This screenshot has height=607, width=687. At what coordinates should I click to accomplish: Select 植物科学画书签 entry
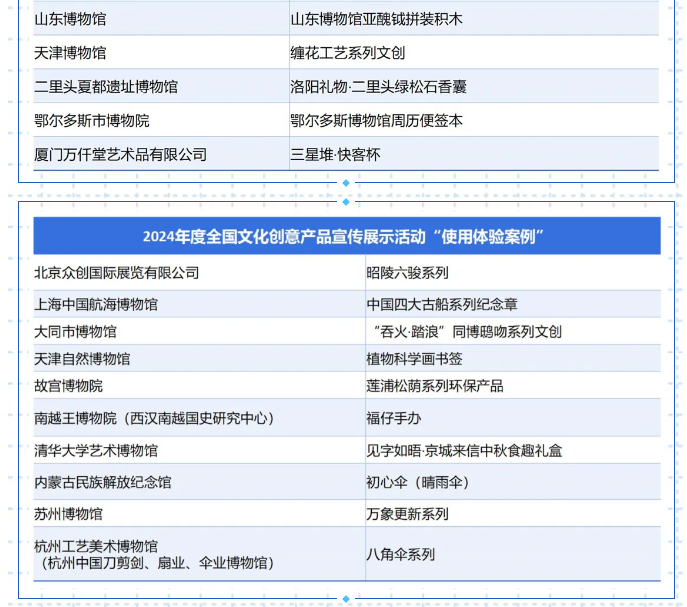[x=414, y=359]
